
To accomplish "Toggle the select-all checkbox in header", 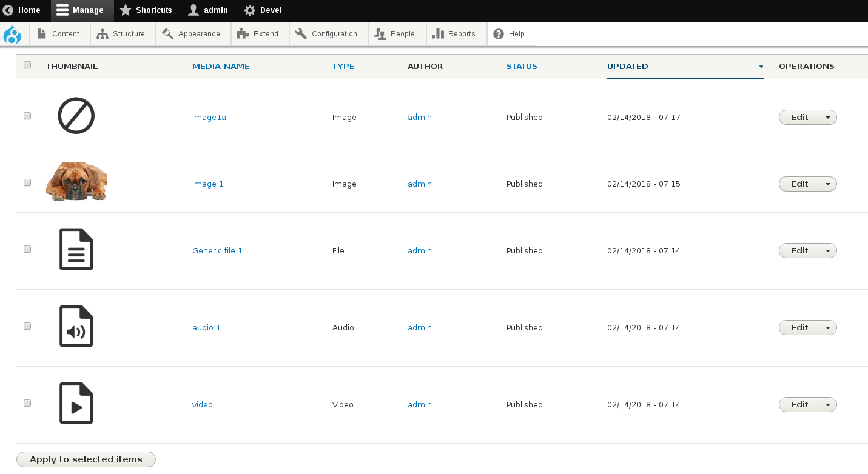I will (27, 65).
